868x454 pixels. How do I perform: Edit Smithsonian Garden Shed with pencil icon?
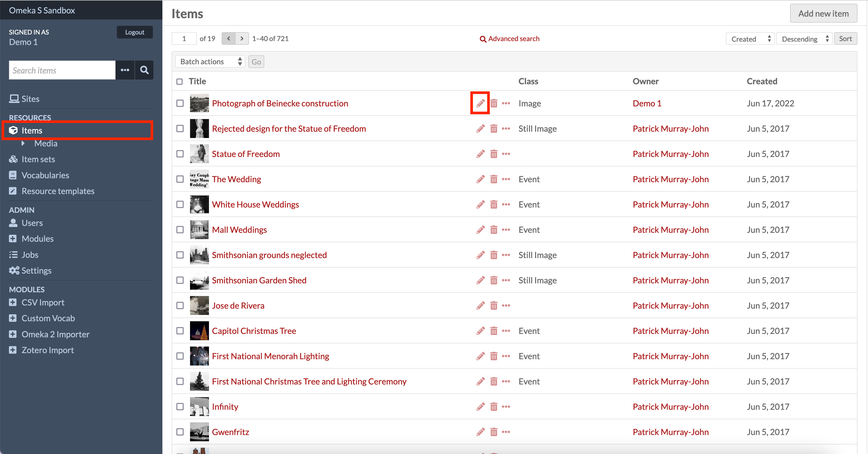pyautogui.click(x=480, y=280)
